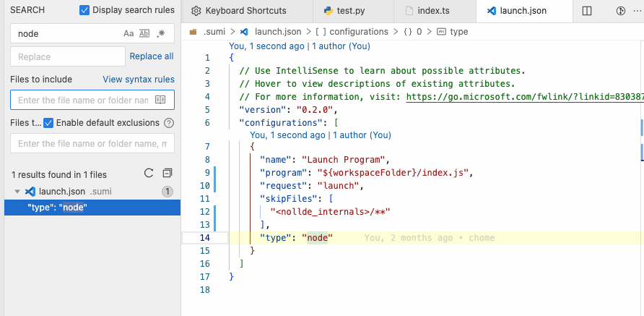This screenshot has width=644, height=316.
Task: Click Replace all link
Action: tap(152, 56)
